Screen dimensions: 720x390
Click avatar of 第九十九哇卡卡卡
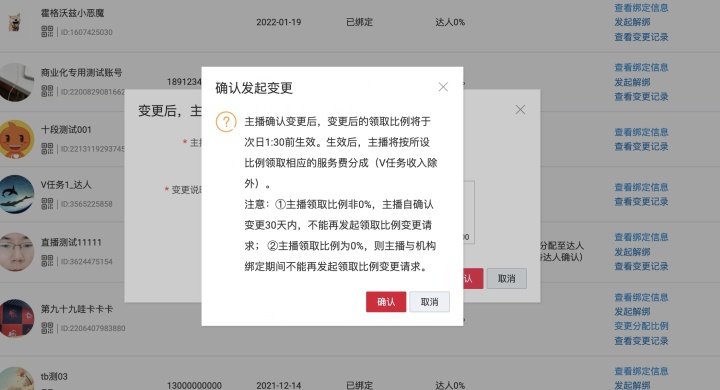(17, 318)
